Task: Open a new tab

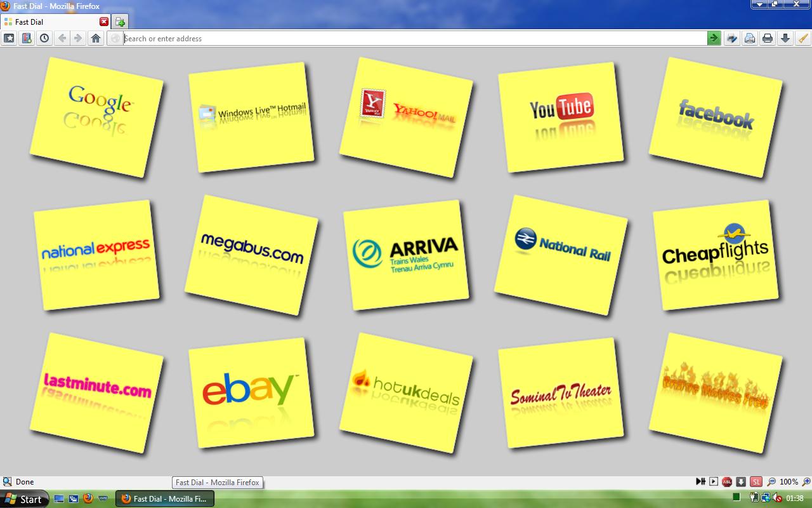Action: coord(120,22)
